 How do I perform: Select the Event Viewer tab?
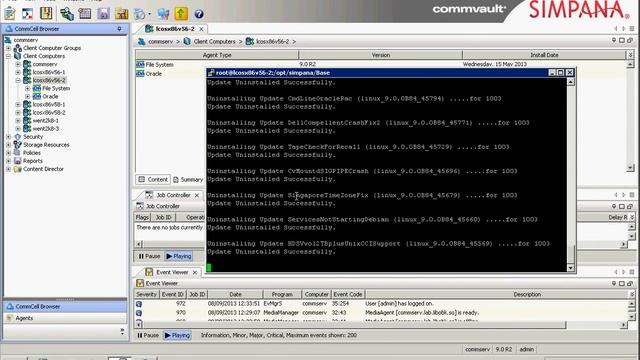tap(172, 272)
